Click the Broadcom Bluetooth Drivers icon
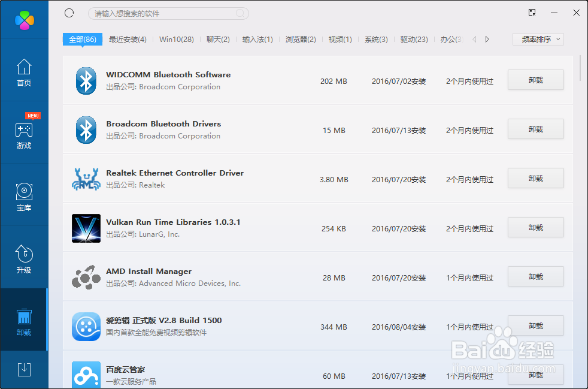 tap(86, 130)
